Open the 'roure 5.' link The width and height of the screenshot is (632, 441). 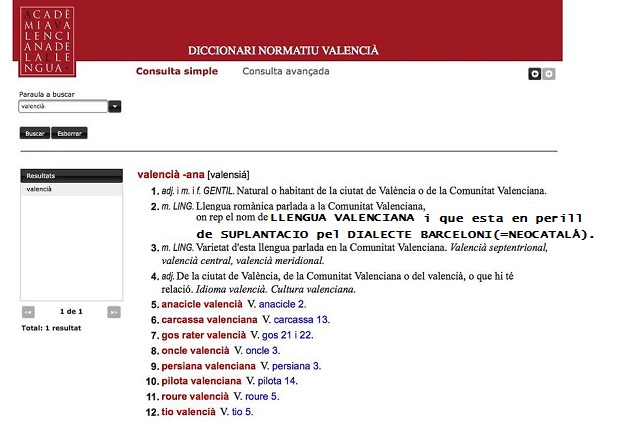(262, 397)
